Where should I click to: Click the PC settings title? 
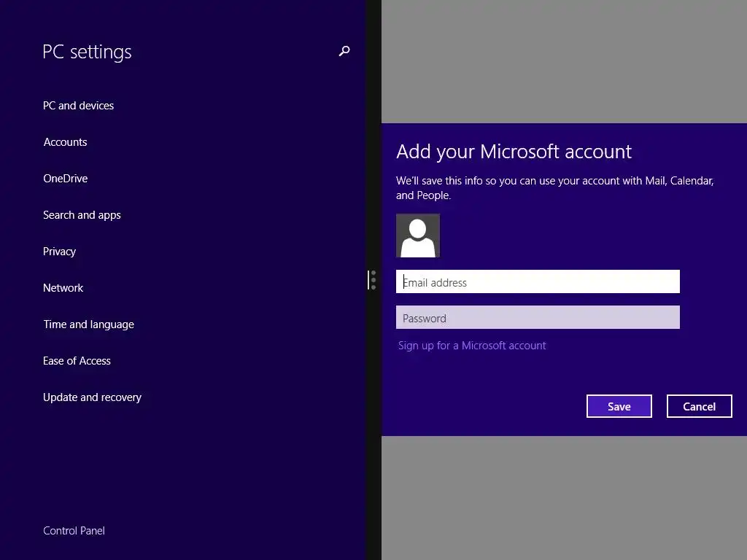(87, 52)
